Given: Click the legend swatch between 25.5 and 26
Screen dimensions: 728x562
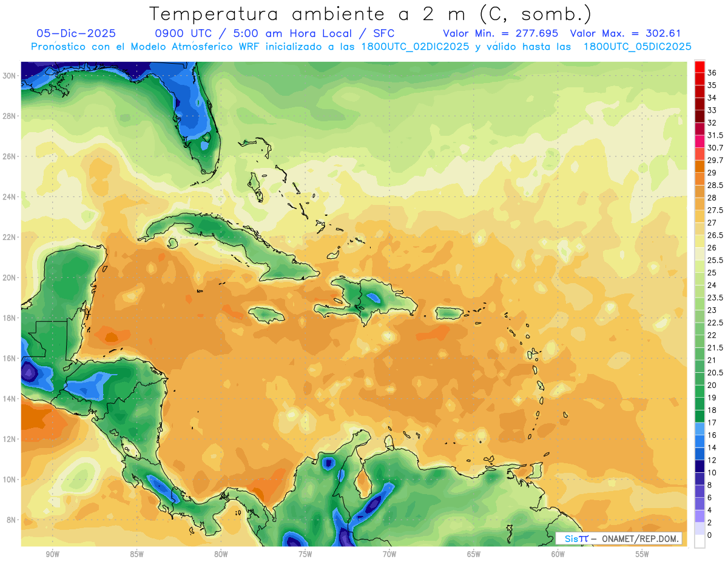Looking at the screenshot, I should (x=699, y=253).
